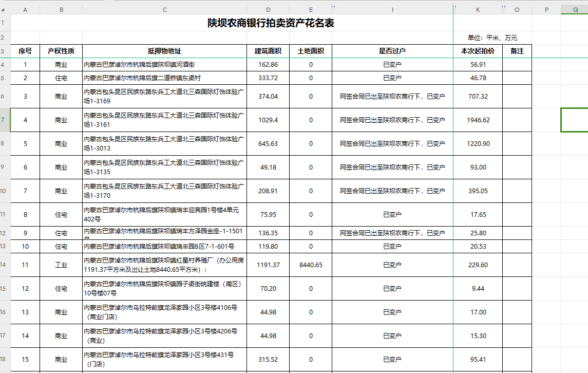The image size is (588, 373).
Task: Click starting price 707.32
Action: pos(478,96)
